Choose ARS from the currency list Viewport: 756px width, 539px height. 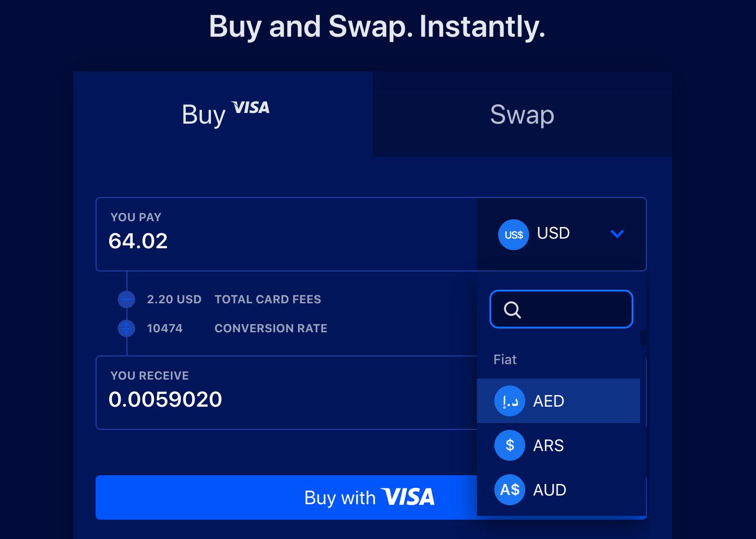coord(559,445)
